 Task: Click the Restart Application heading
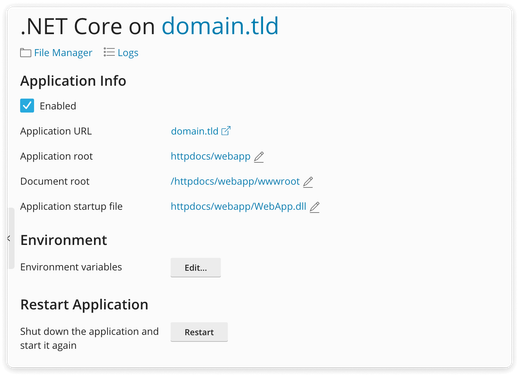point(84,305)
